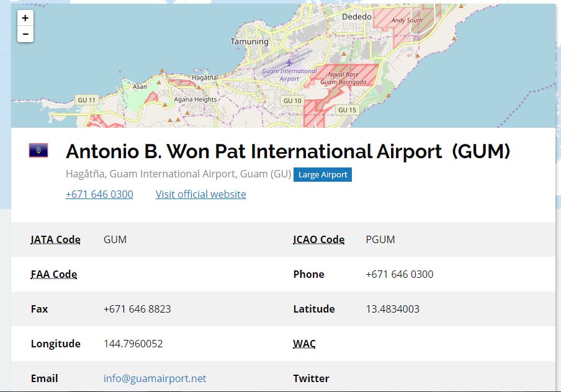Open the info@guamairport.net email link
The height and width of the screenshot is (392, 561).
coord(155,378)
